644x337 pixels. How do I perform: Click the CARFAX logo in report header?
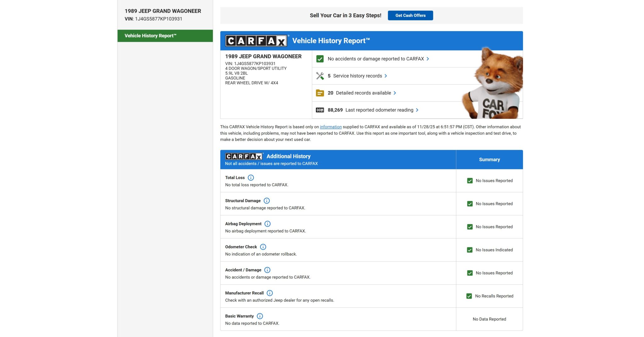click(256, 41)
